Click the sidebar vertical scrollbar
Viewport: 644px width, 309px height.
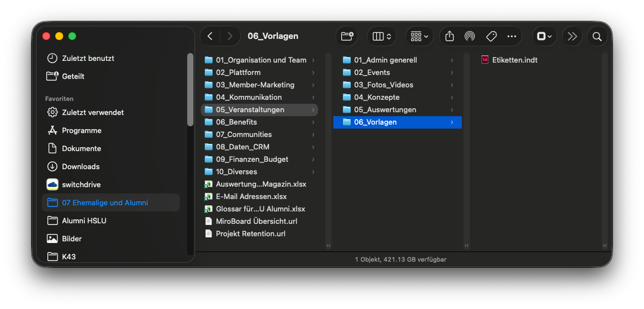(x=190, y=90)
